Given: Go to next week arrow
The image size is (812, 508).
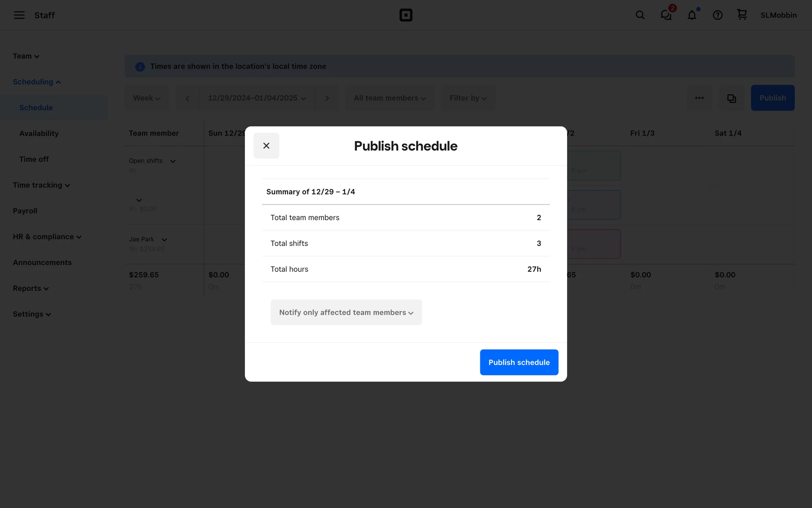Looking at the screenshot, I should 326,98.
